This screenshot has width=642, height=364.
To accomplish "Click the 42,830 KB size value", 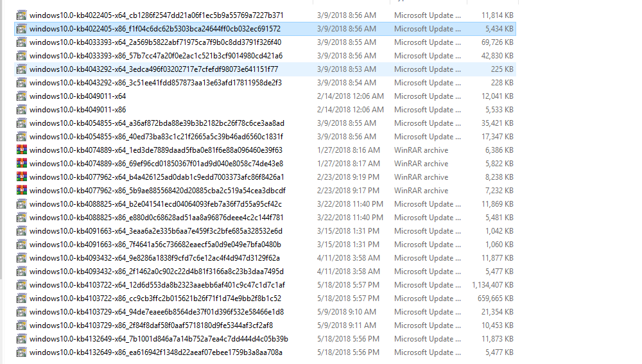I will coord(498,56).
